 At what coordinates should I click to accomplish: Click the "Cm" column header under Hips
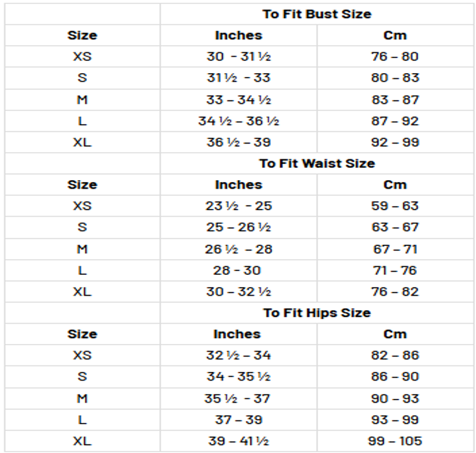coord(394,334)
